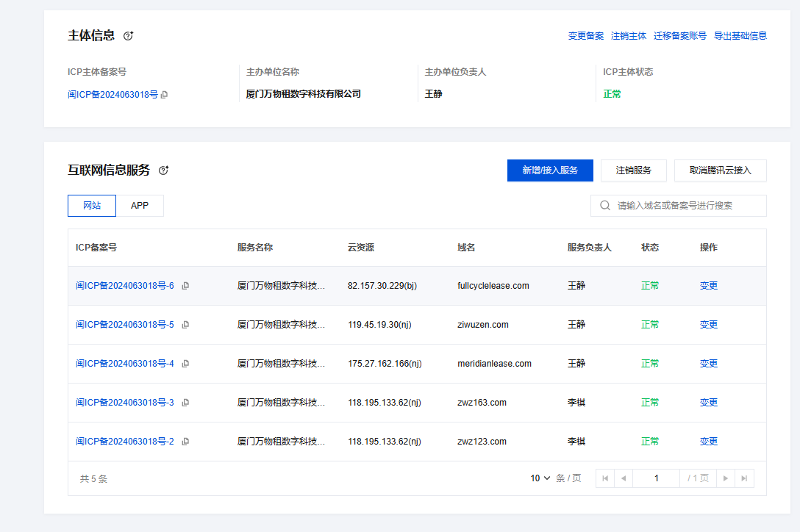Viewport: 800px width, 532px height.
Task: Copy record number 闽ICP备2024063018号-5
Action: coord(186,325)
